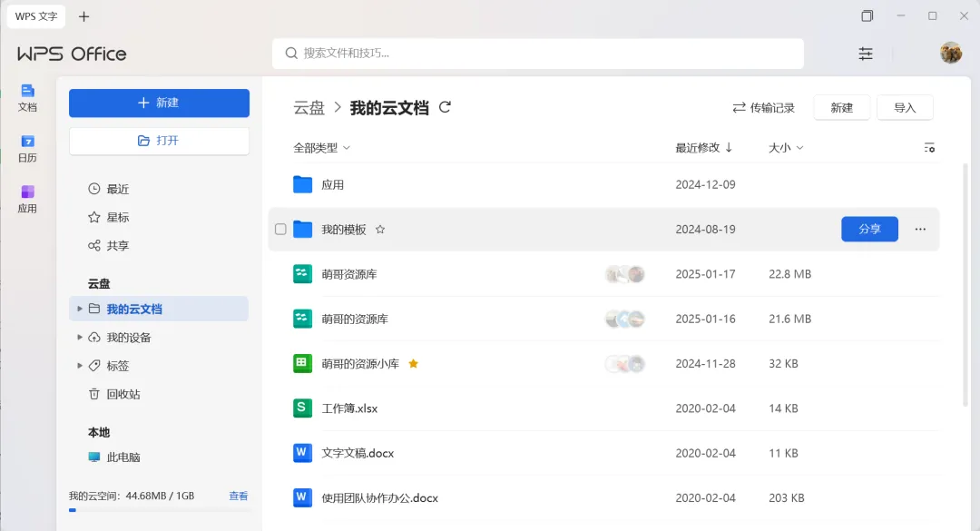The image size is (980, 531).
Task: Select 星标 starred list
Action: [x=109, y=217]
